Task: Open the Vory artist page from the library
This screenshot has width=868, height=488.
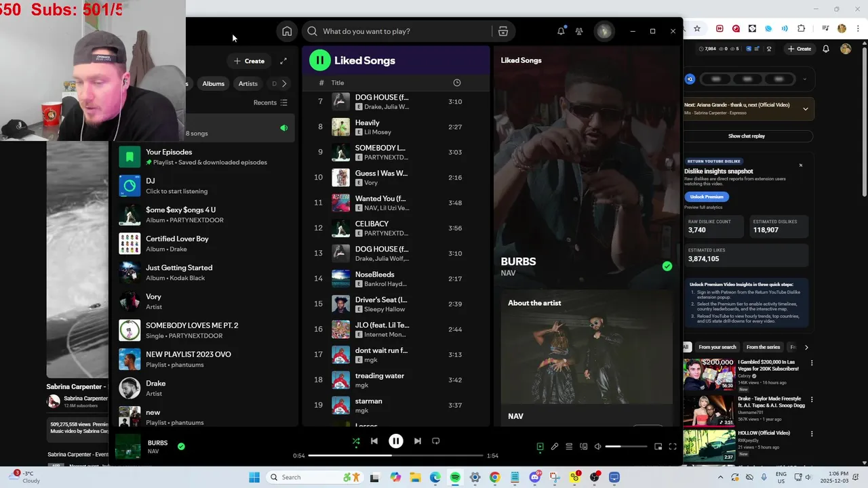Action: tap(202, 302)
